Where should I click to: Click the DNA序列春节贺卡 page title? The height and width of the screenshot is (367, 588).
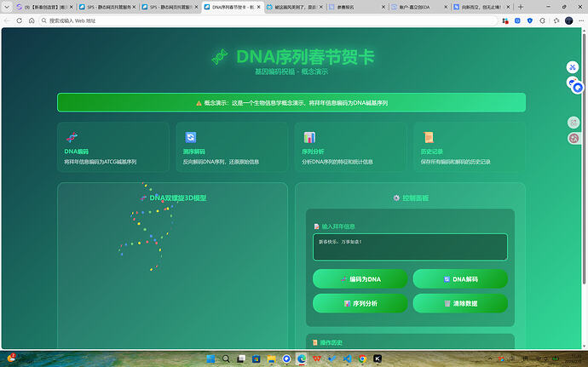pyautogui.click(x=305, y=57)
